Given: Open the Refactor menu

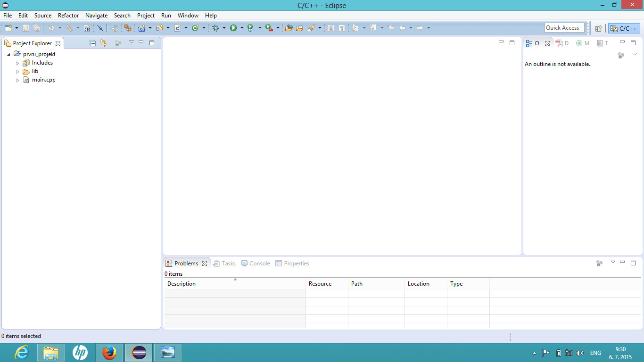Looking at the screenshot, I should tap(68, 16).
